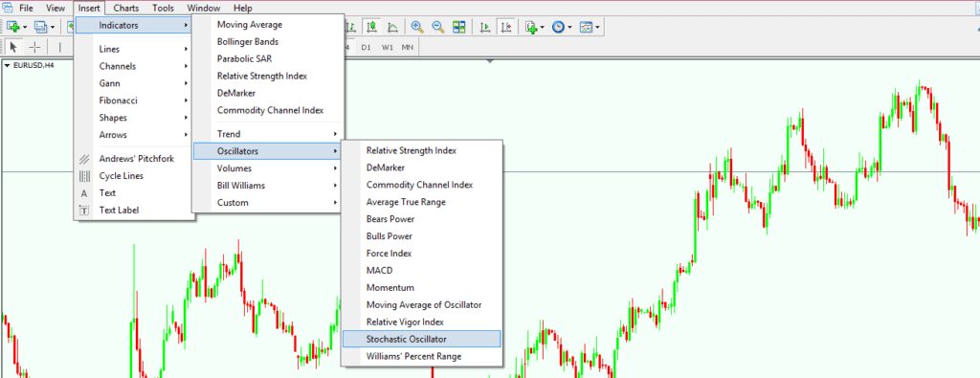This screenshot has height=378, width=980.
Task: Open the Profiles toolbar icon
Action: [x=40, y=27]
